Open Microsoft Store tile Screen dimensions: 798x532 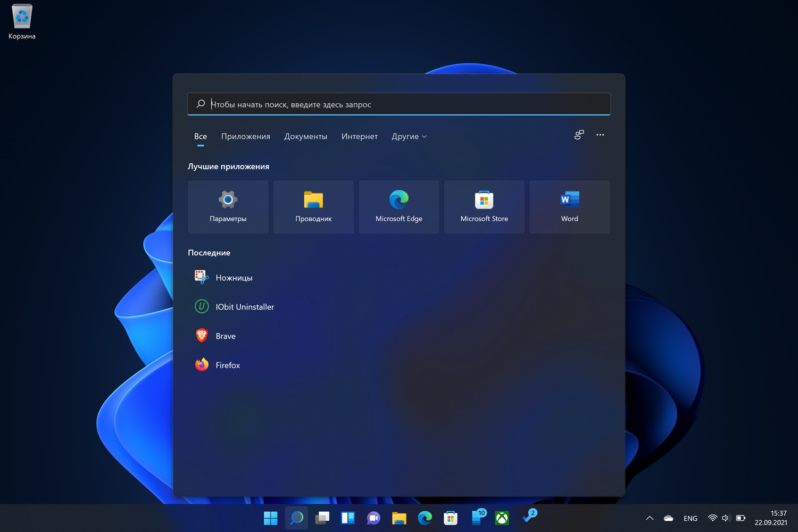(x=484, y=207)
